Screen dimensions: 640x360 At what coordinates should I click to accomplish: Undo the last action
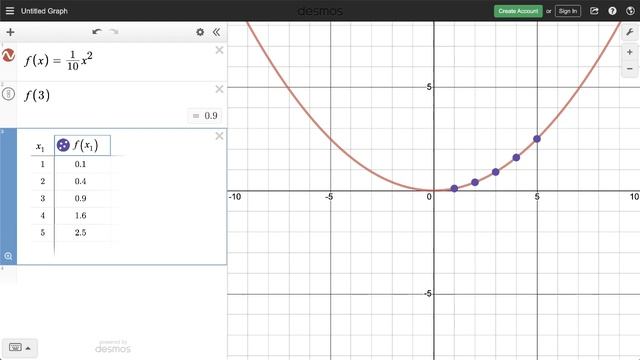click(x=97, y=31)
